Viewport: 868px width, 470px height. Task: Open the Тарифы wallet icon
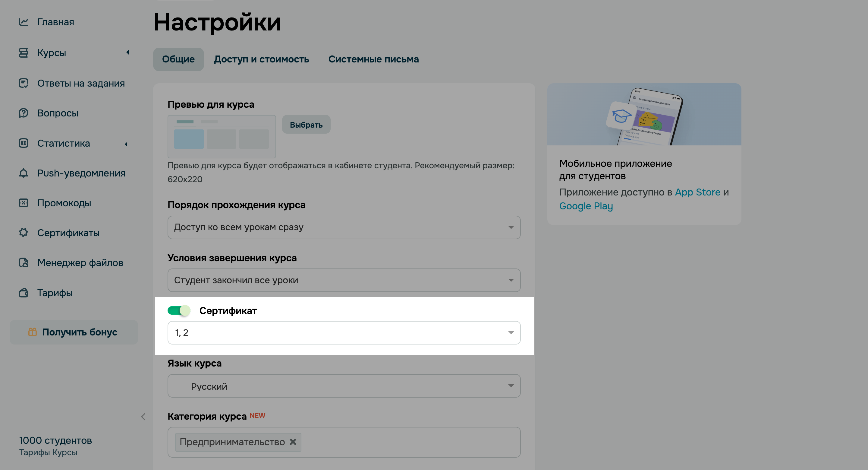coord(24,293)
